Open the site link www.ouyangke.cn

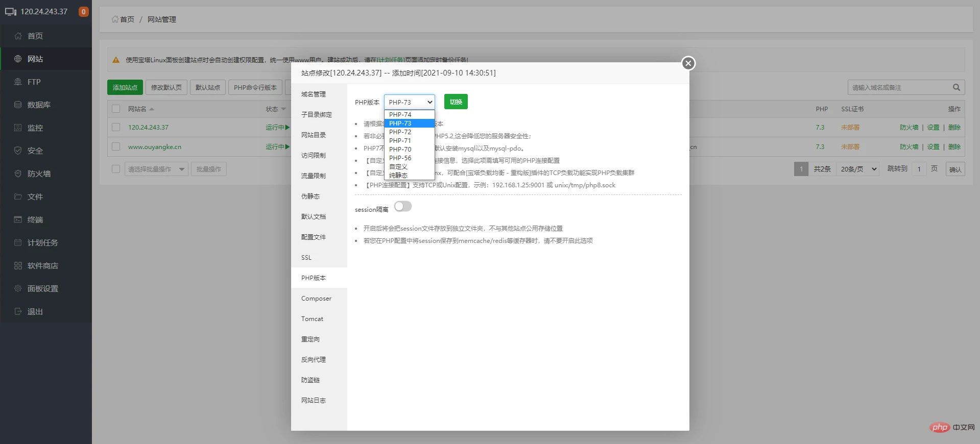pos(155,146)
